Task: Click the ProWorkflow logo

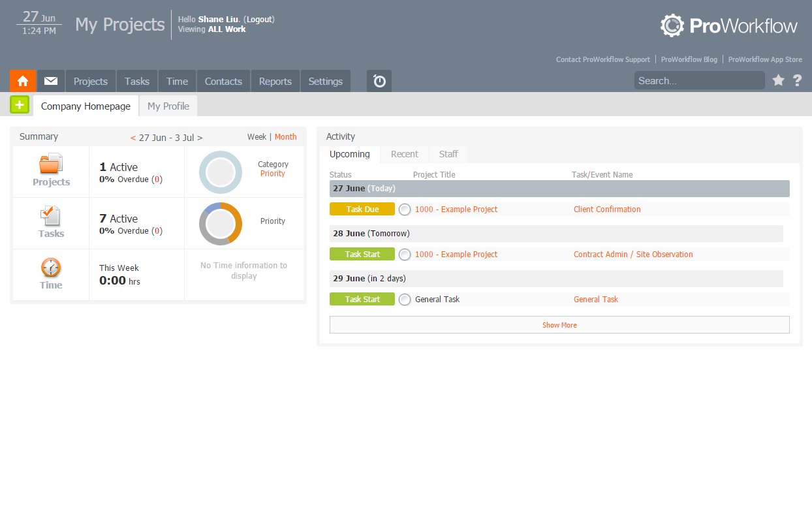Action: click(x=728, y=25)
